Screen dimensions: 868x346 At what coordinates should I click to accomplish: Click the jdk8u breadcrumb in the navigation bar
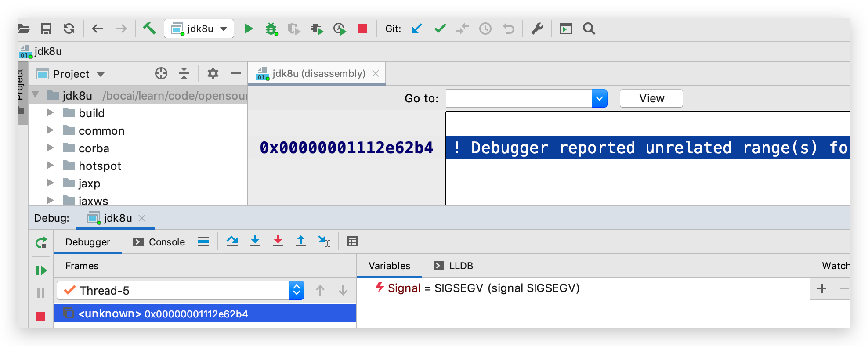[x=41, y=51]
